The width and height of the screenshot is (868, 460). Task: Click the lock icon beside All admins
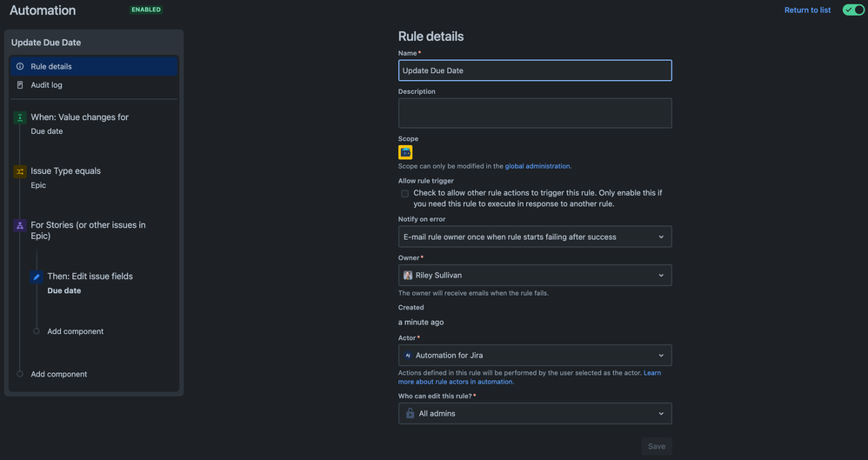pyautogui.click(x=410, y=414)
